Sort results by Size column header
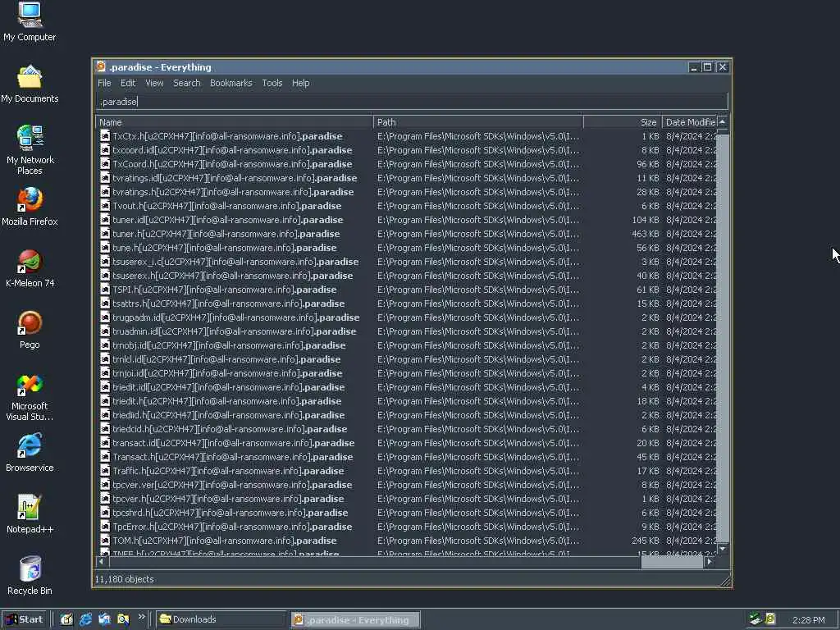Screen dimensions: 840x630 coord(623,122)
